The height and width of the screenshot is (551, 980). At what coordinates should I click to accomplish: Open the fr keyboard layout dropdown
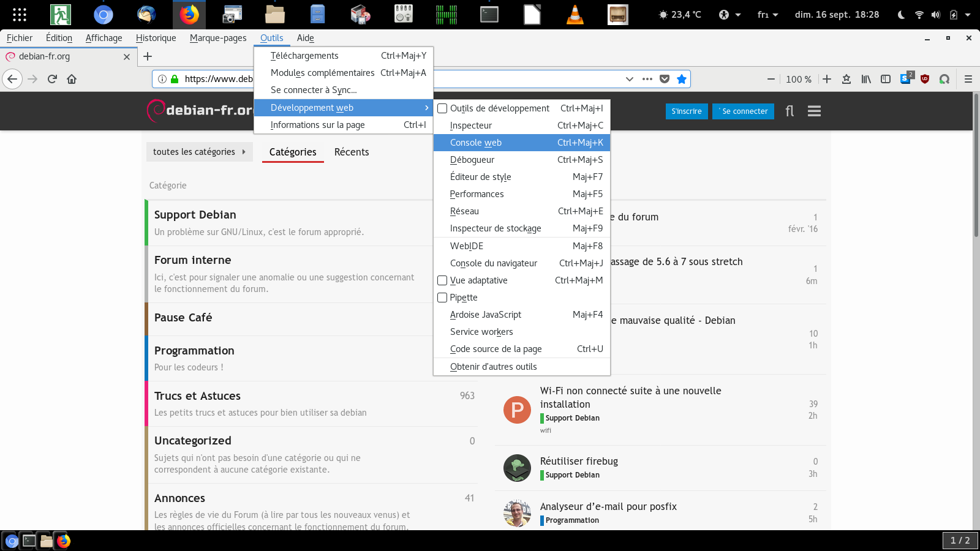pyautogui.click(x=767, y=15)
